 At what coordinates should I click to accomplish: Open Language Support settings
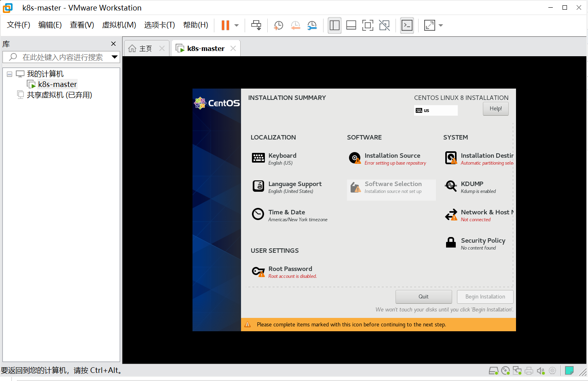[x=287, y=187]
